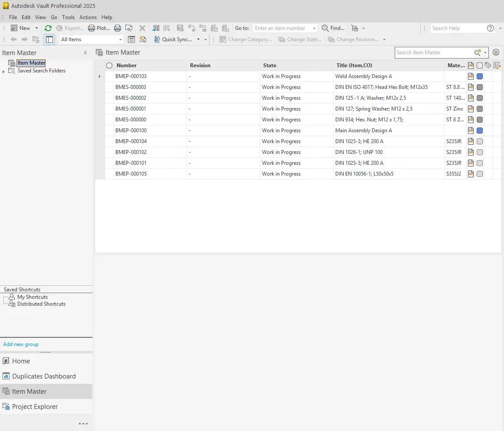Click the three-dots navigation options button
The height and width of the screenshot is (431, 504).
coord(83,424)
